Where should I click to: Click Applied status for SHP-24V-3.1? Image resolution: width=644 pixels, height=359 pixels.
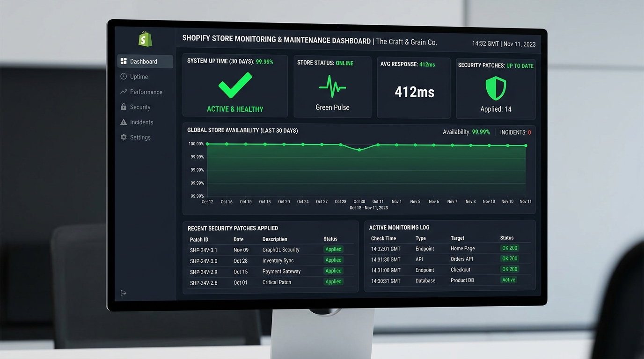334,250
